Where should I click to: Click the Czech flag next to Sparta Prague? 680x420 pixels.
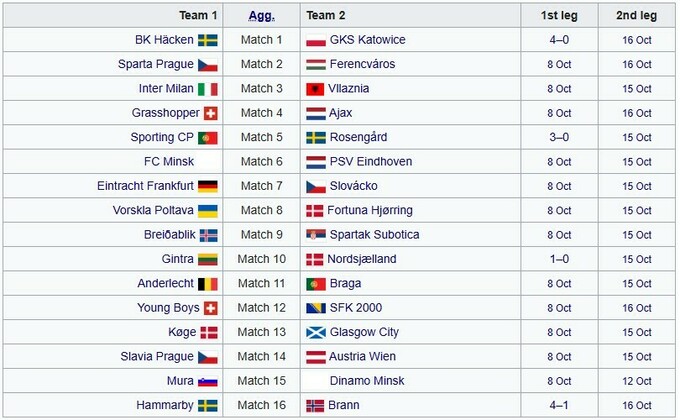208,64
